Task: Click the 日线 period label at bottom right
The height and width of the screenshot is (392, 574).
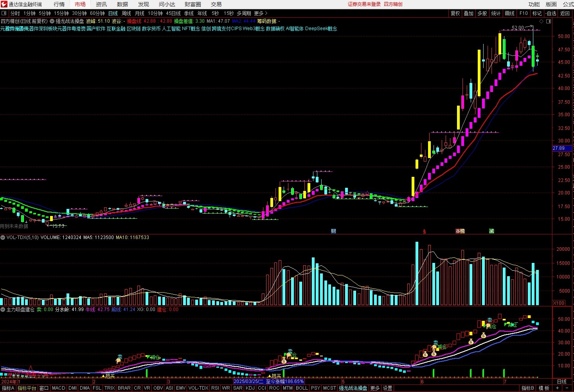Action: (x=561, y=381)
